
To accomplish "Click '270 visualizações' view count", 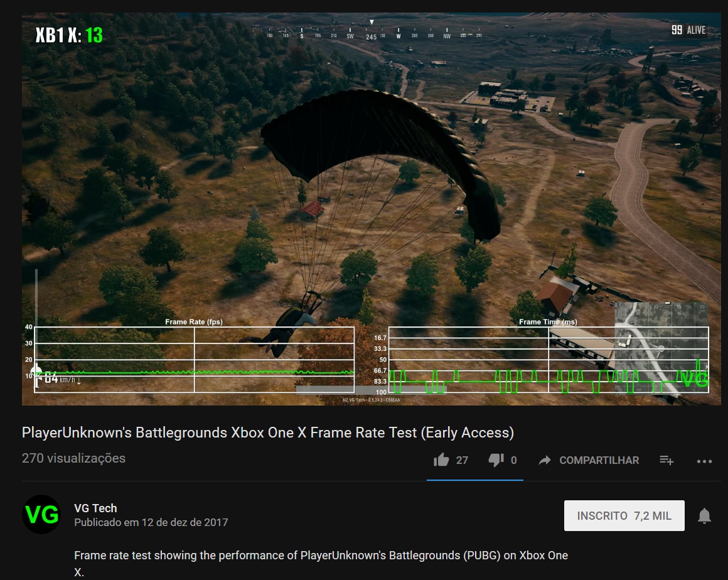I will [x=74, y=458].
